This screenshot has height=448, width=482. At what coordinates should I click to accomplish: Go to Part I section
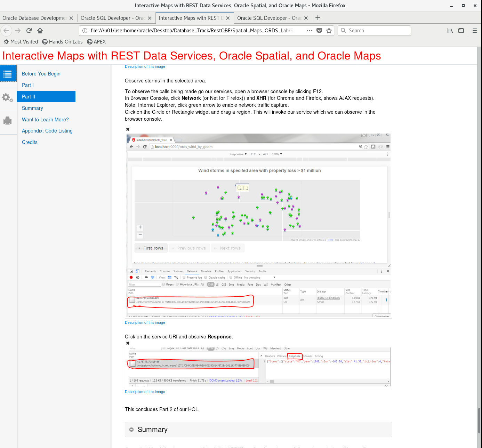point(28,85)
